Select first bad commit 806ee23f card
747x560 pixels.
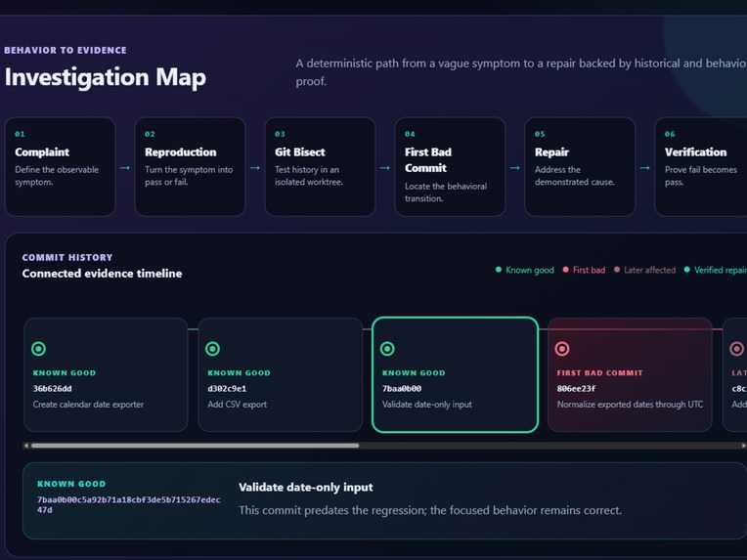[x=630, y=374]
